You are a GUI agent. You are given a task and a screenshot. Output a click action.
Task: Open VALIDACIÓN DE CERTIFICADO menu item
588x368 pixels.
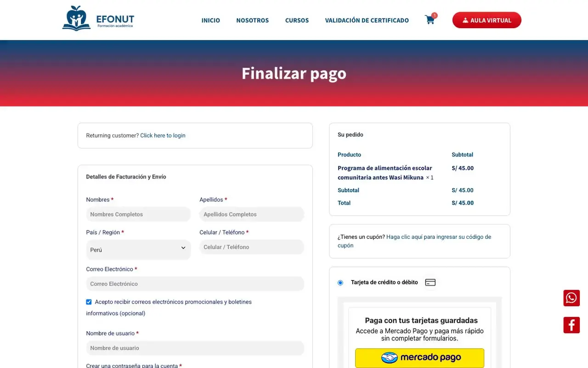(367, 20)
